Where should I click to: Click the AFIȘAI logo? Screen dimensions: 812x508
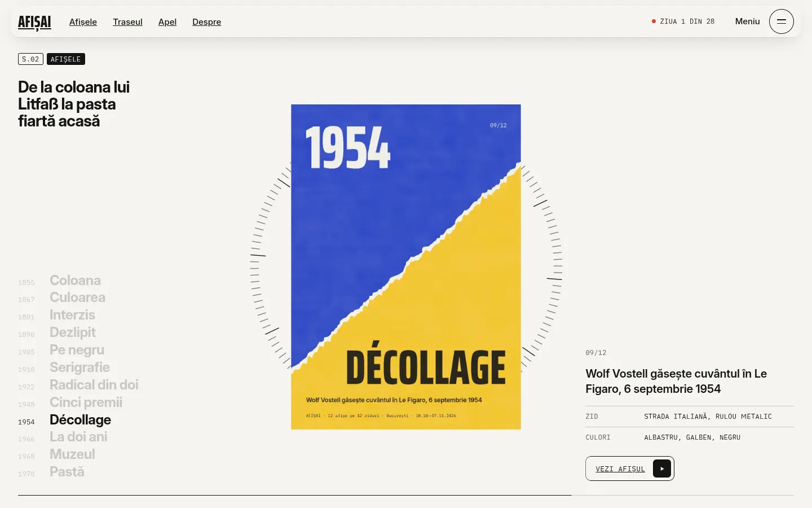34,22
